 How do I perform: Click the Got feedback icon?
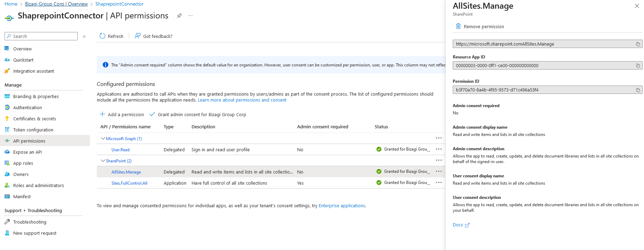click(x=138, y=36)
